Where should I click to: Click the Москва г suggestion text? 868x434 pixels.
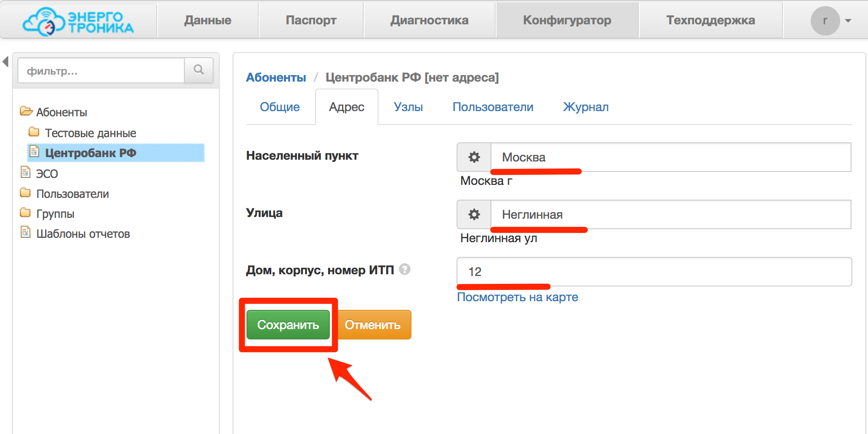pyautogui.click(x=487, y=181)
